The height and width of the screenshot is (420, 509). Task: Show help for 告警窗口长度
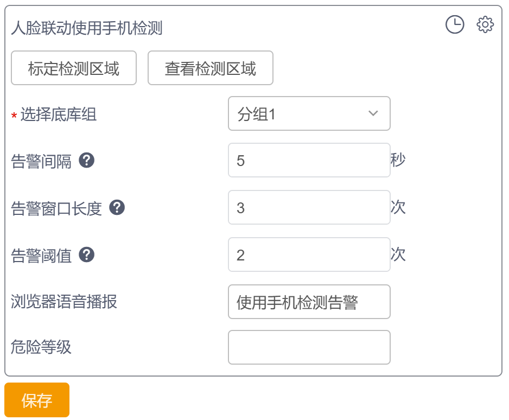click(x=117, y=207)
